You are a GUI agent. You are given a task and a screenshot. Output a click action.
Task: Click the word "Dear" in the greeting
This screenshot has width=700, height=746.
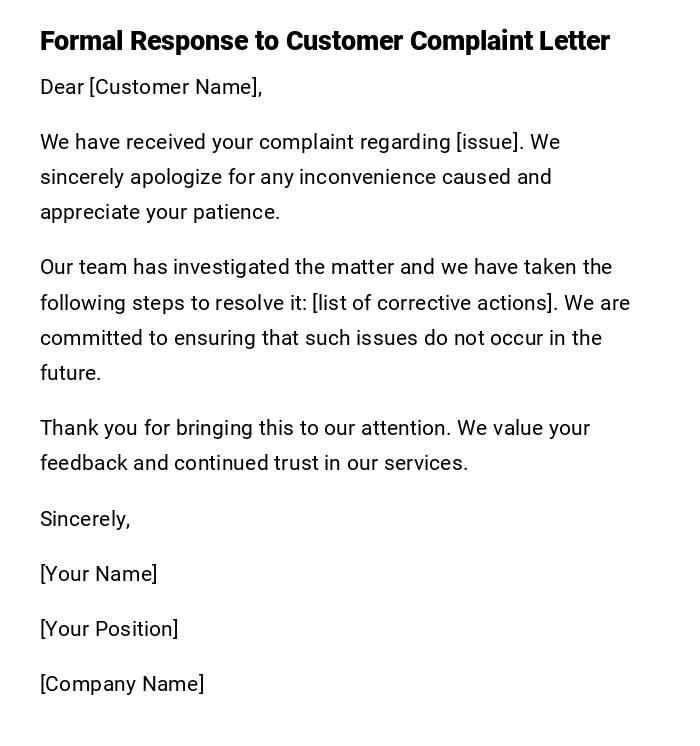[62, 87]
